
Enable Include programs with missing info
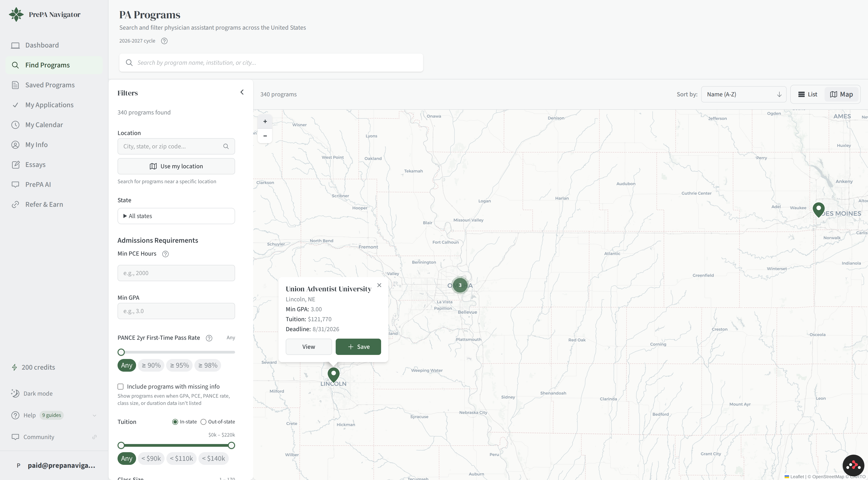(120, 387)
